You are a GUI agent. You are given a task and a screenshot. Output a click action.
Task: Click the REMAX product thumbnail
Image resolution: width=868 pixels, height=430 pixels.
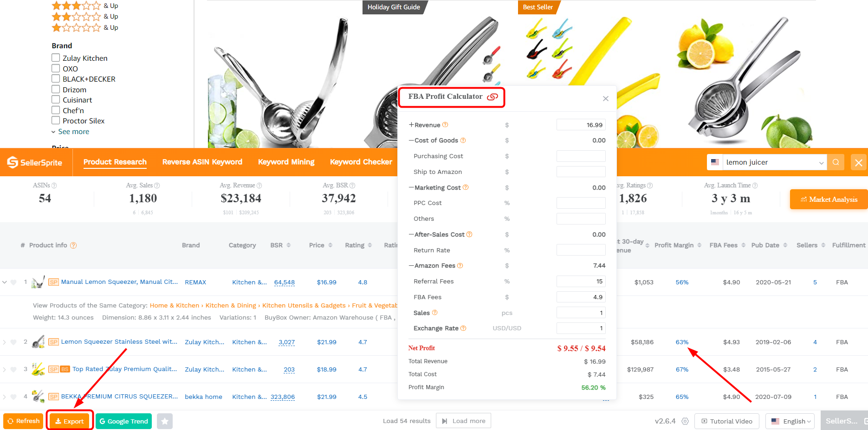[38, 282]
